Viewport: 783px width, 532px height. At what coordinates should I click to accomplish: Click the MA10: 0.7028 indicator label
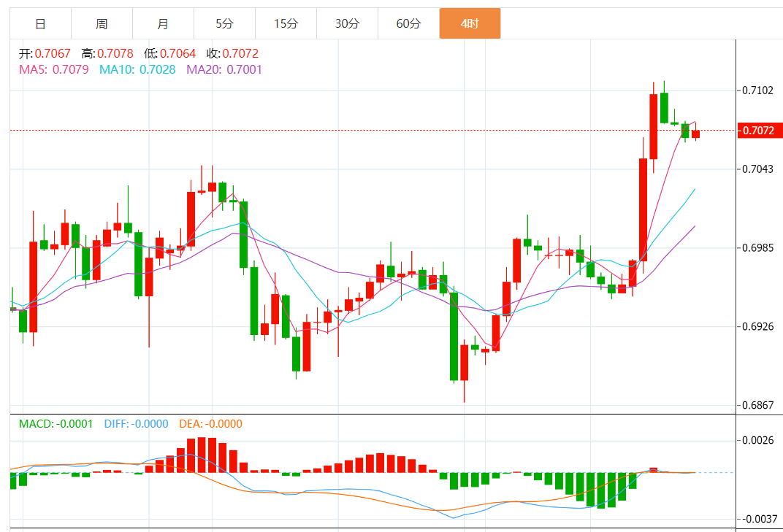point(137,69)
